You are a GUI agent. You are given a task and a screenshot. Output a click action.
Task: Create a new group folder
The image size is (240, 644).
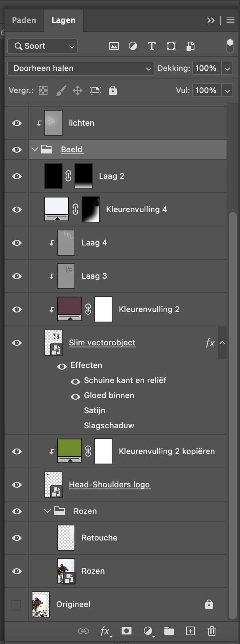pos(169,631)
